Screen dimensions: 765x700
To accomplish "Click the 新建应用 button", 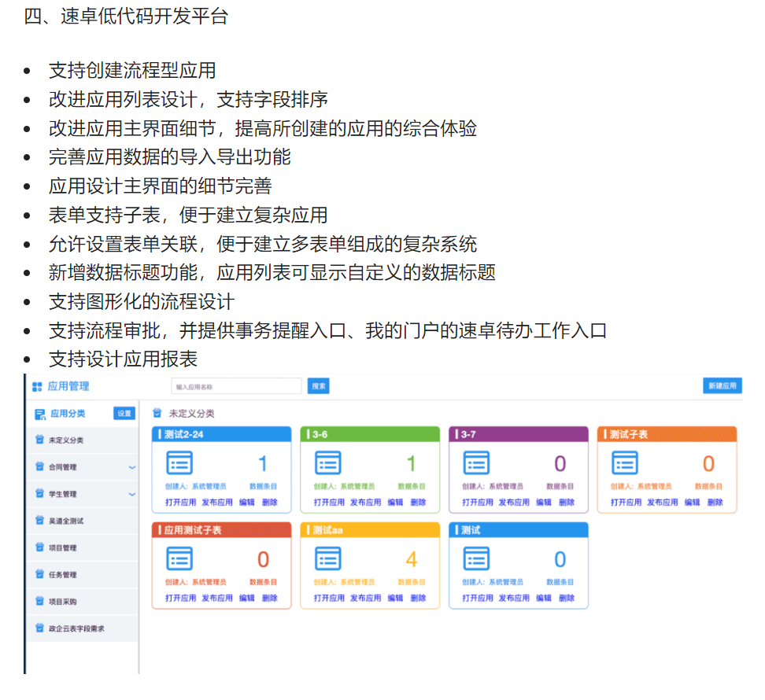I will pos(722,386).
